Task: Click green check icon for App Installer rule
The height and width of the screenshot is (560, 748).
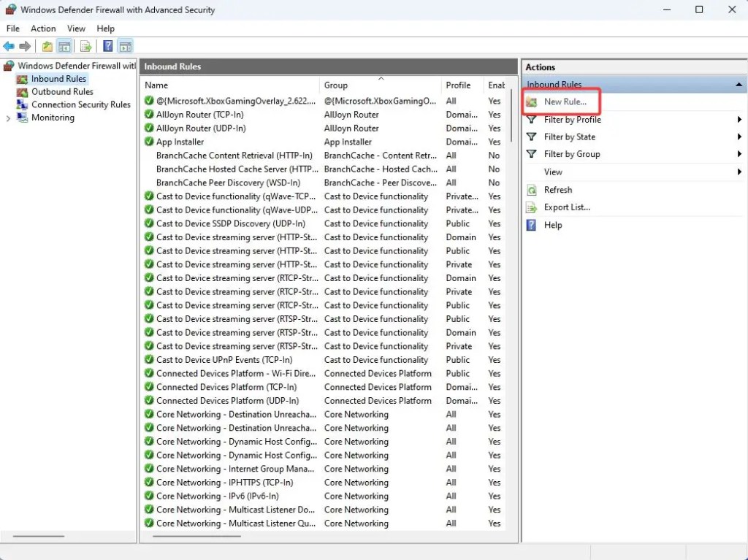Action: click(149, 142)
